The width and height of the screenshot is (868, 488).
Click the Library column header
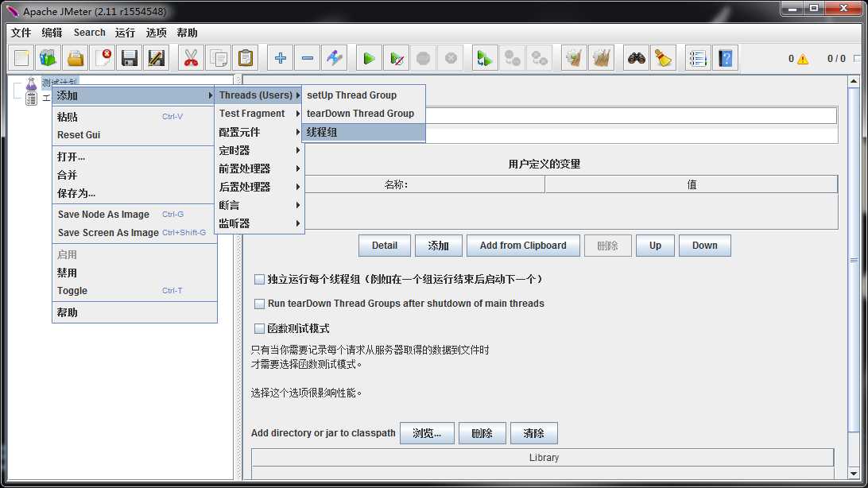(x=543, y=458)
